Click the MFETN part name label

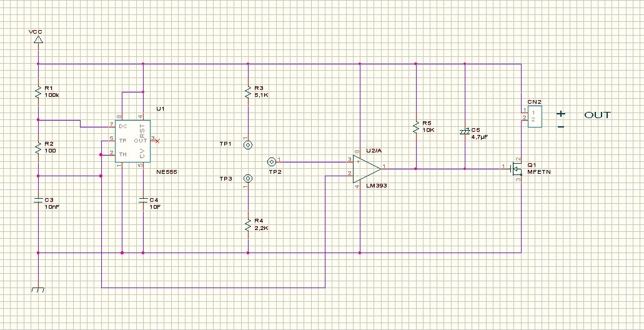pos(539,172)
